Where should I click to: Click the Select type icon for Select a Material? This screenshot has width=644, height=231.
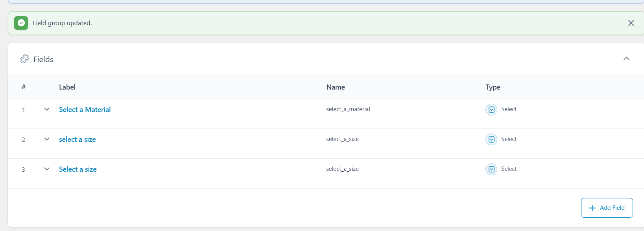[491, 110]
